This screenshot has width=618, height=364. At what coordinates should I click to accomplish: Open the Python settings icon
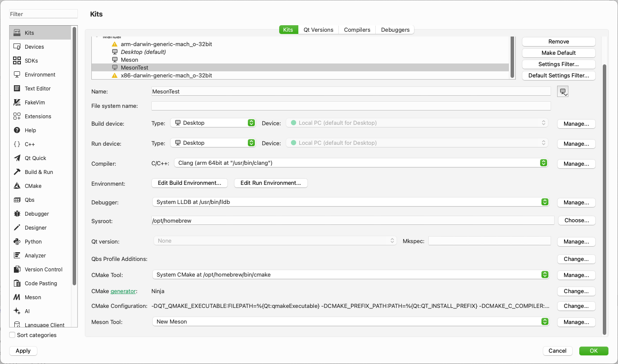coord(17,242)
